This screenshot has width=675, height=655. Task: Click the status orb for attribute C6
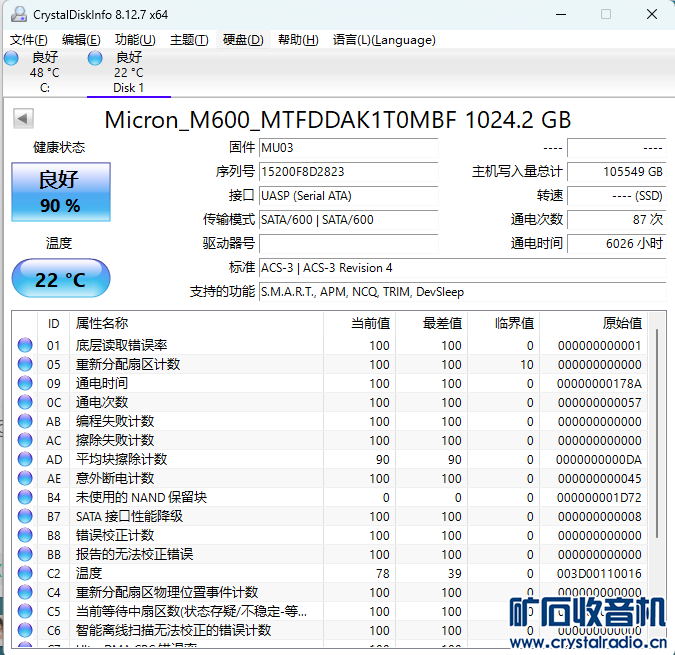tap(25, 630)
